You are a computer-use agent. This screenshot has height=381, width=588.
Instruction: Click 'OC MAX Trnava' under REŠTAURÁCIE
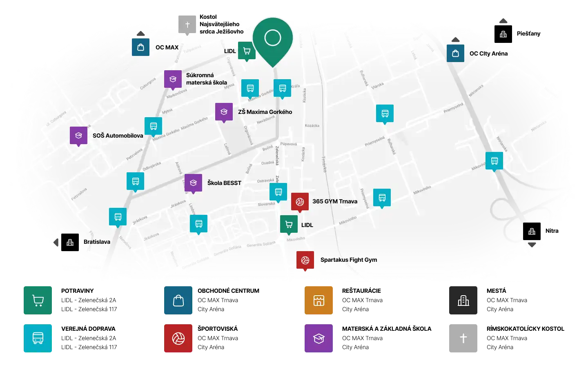tap(362, 300)
